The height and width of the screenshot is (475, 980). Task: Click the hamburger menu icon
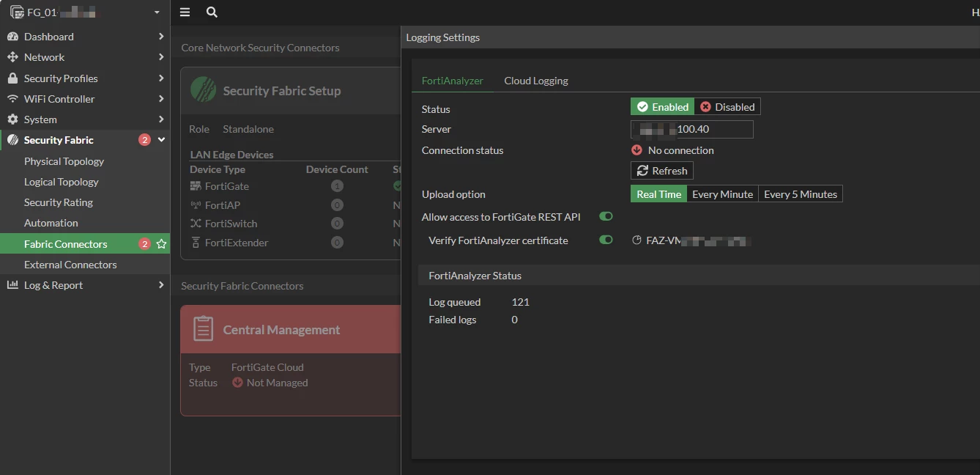[185, 12]
